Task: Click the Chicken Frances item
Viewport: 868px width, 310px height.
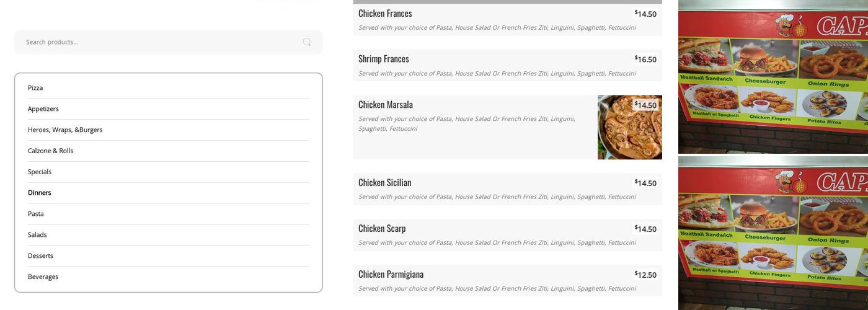Action: coord(385,14)
